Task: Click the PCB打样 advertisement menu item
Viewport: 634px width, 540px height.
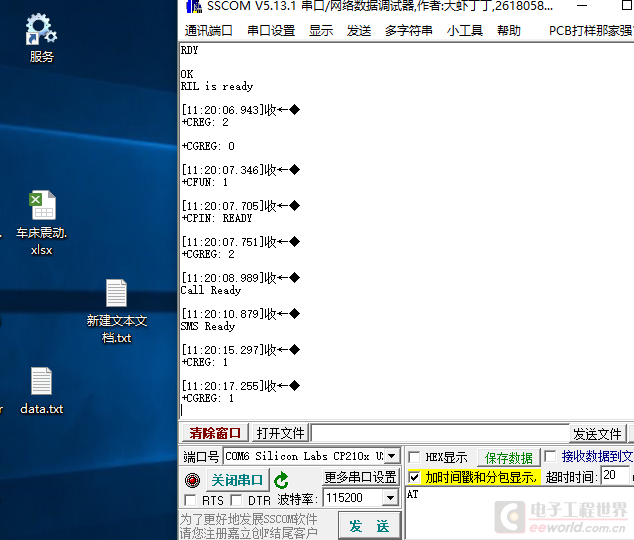Action: 591,30
